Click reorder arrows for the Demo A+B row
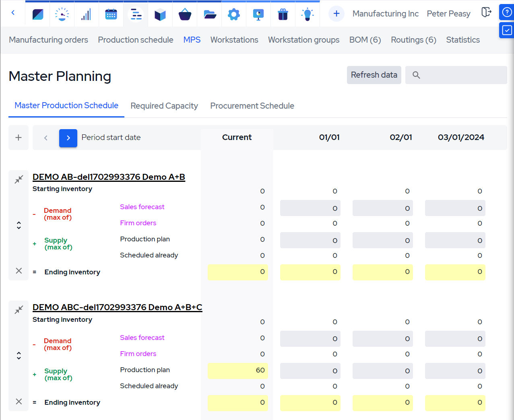 click(x=19, y=225)
